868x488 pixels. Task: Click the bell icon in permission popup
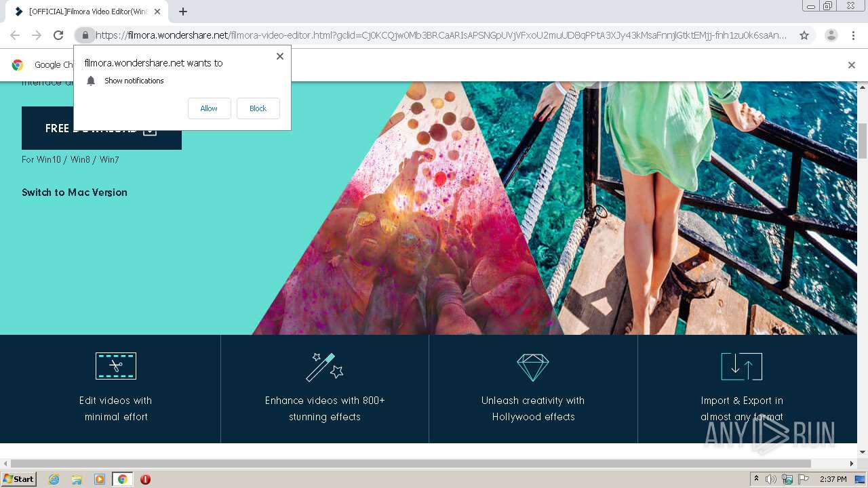click(x=91, y=81)
